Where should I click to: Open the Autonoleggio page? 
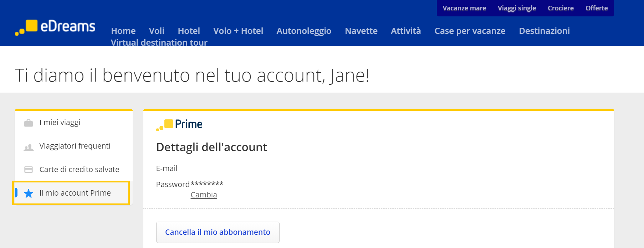[304, 31]
